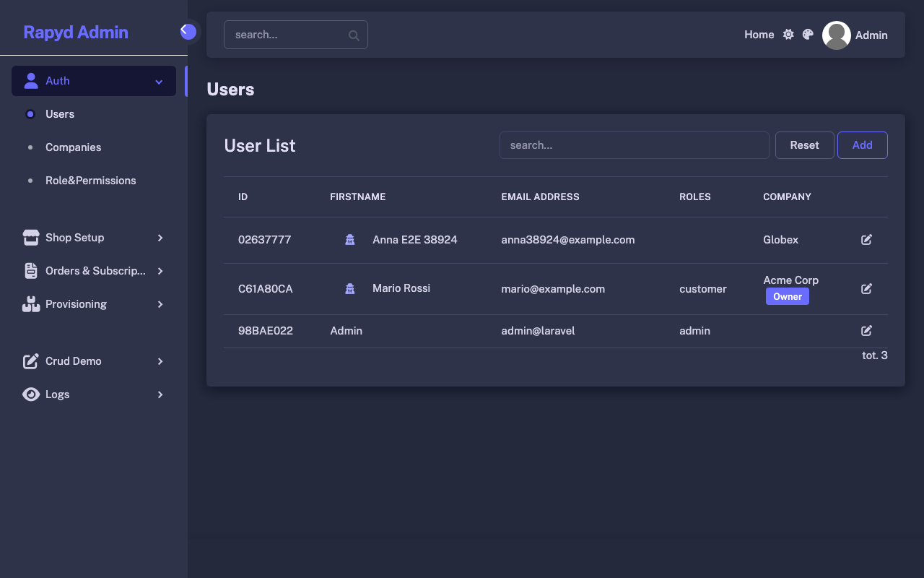The image size is (924, 578).
Task: Click the impersonate icon beside Anna E2E 38924
Action: point(350,240)
